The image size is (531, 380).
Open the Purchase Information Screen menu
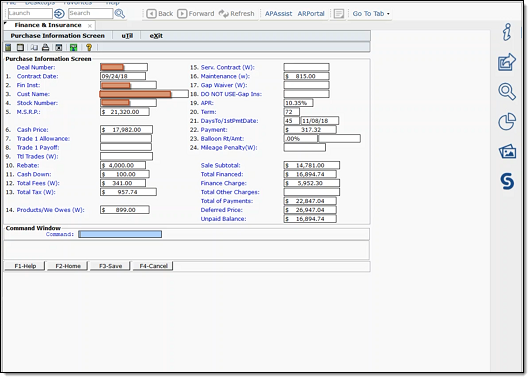tap(58, 36)
